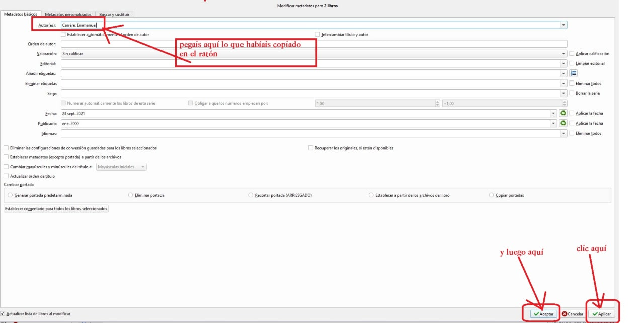Click Establecer comentario para todos los libros seleccionados
Image resolution: width=644 pixels, height=323 pixels.
coord(56,208)
